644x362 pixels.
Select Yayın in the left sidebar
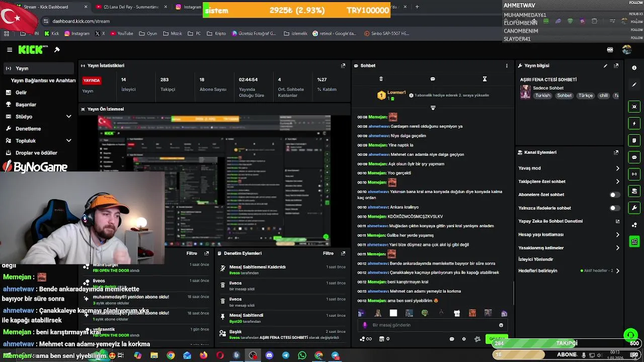click(x=38, y=68)
